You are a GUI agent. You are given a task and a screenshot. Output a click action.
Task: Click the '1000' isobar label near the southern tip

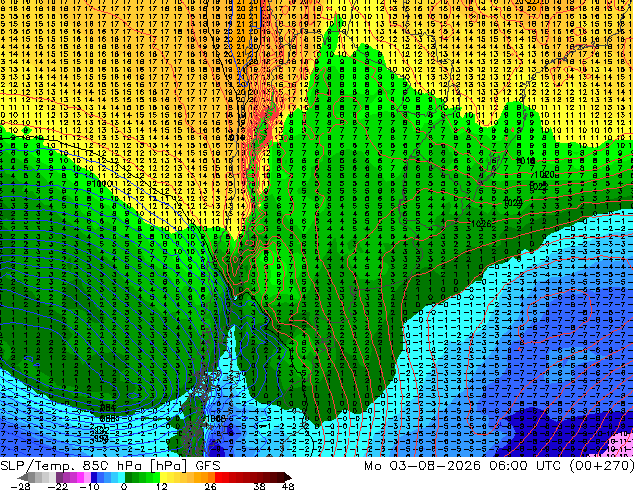[x=216, y=419]
